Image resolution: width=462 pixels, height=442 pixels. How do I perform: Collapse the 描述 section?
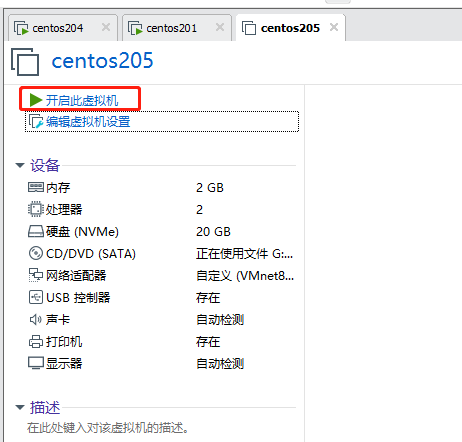coord(20,407)
